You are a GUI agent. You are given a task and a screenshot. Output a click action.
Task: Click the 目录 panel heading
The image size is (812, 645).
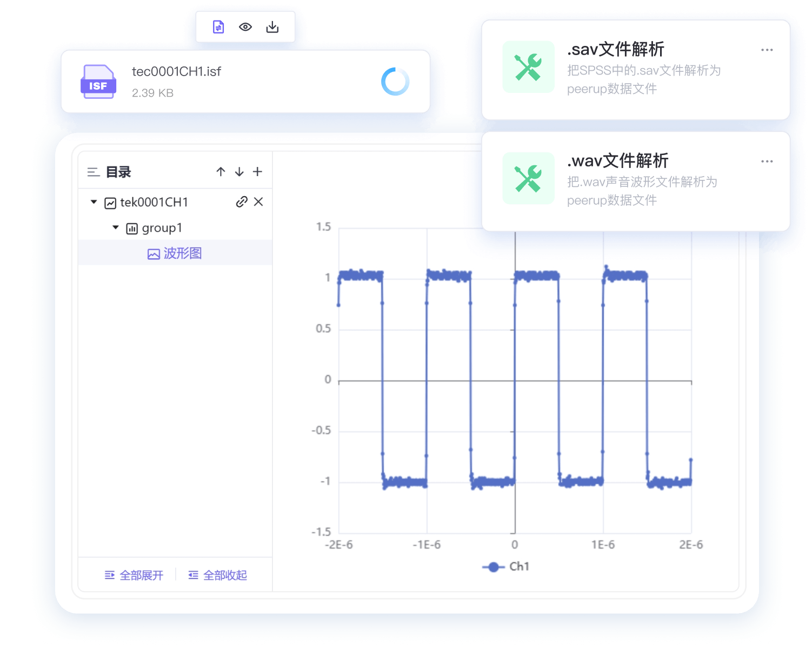pos(118,172)
